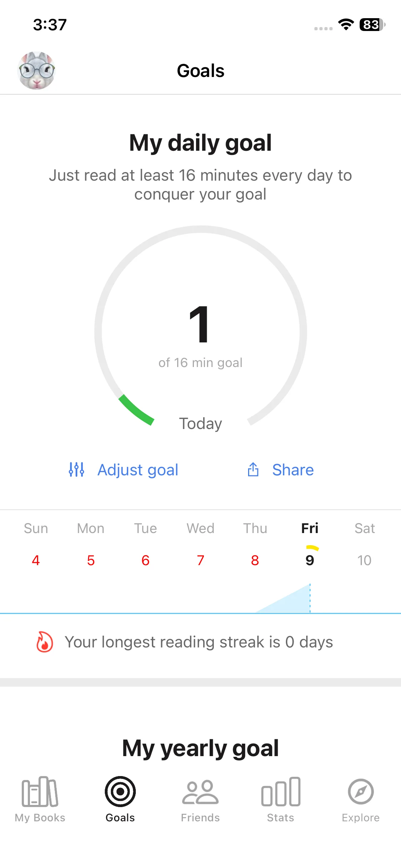Tap the Share upload icon
The width and height of the screenshot is (401, 868).
(253, 470)
